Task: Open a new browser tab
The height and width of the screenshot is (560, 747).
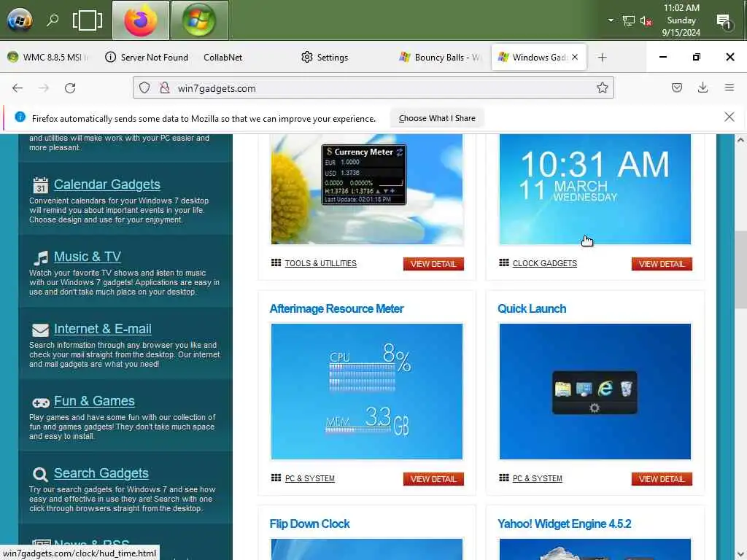Action: point(602,58)
